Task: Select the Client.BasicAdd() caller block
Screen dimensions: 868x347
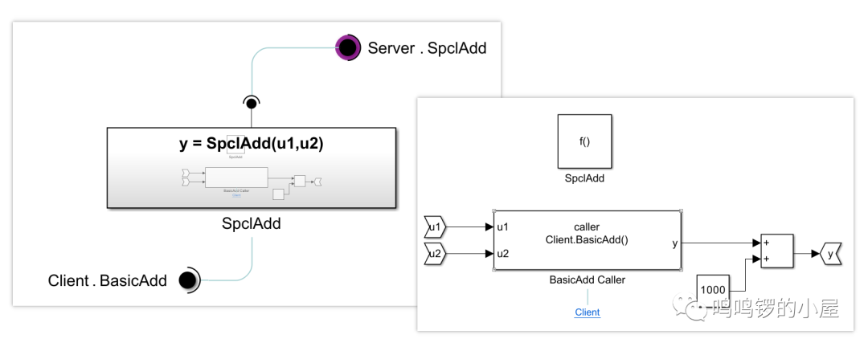Action: click(586, 240)
